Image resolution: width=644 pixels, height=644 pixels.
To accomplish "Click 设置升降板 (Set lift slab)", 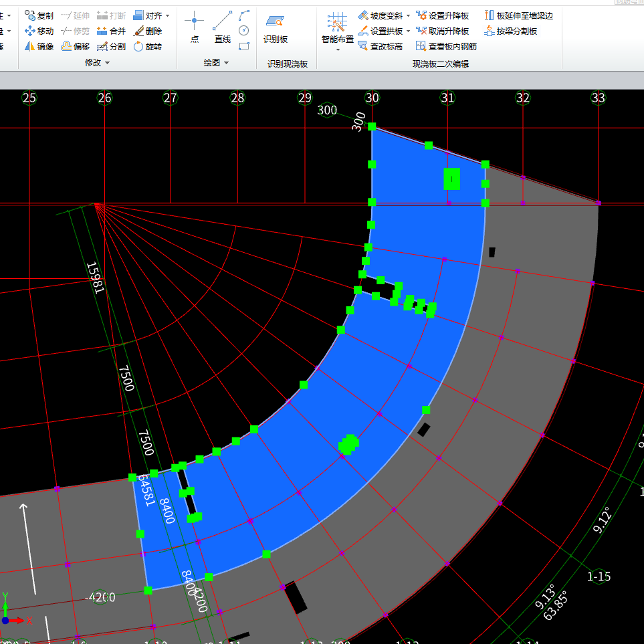I will (x=442, y=15).
